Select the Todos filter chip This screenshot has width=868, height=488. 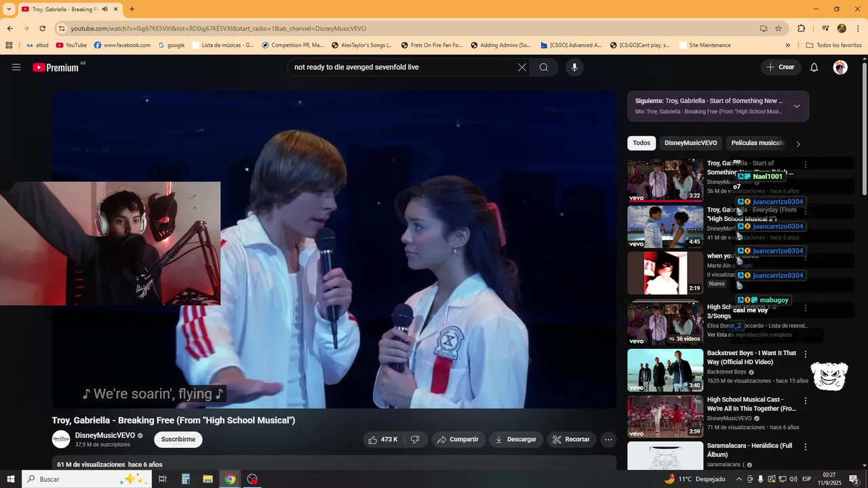(642, 143)
